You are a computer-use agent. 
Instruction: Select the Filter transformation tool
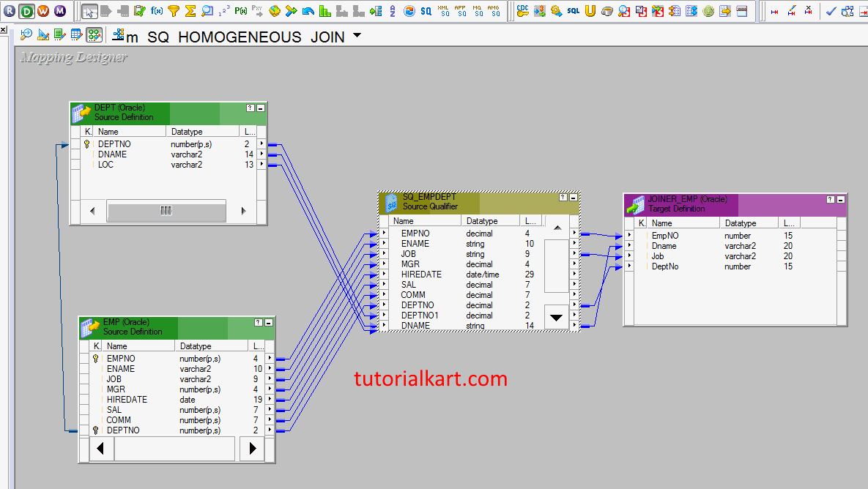174,10
